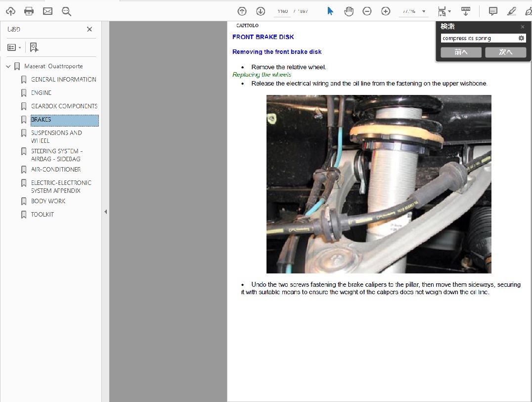Image resolution: width=532 pixels, height=402 pixels.
Task: Zoom in with plus icon
Action: tap(386, 11)
